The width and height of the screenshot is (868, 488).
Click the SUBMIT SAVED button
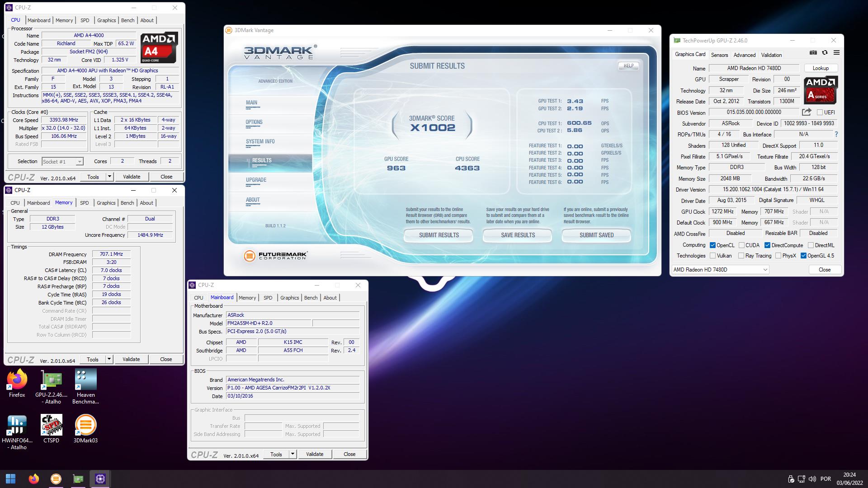pos(596,235)
